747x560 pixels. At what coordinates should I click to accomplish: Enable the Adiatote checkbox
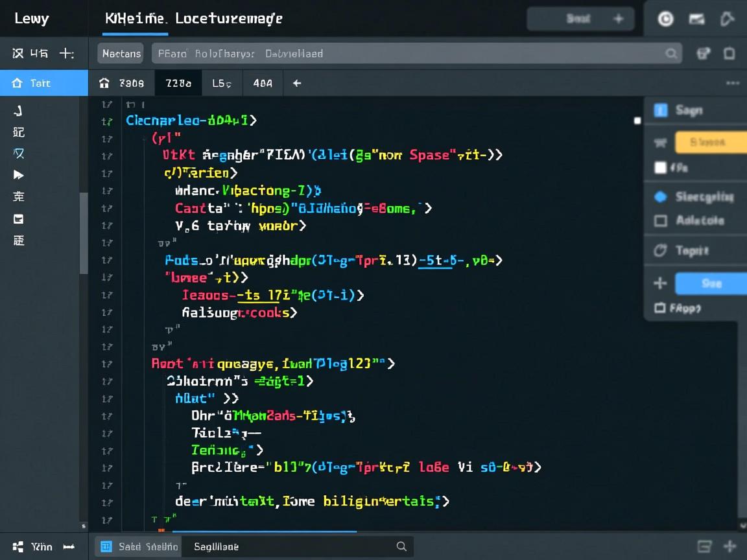click(x=660, y=220)
